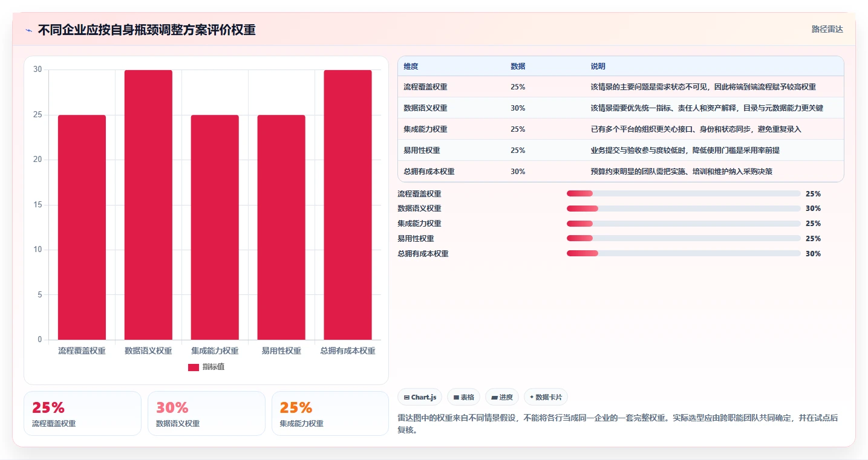Click the 流程覆盖权重 x-axis label
Image resolution: width=868 pixels, height=460 pixels.
(82, 351)
